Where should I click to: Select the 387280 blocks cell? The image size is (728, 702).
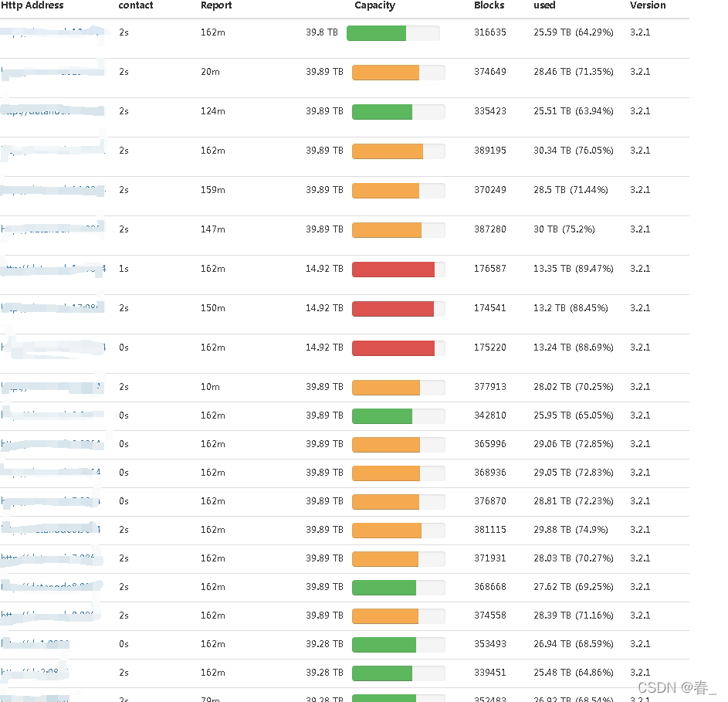(x=489, y=230)
